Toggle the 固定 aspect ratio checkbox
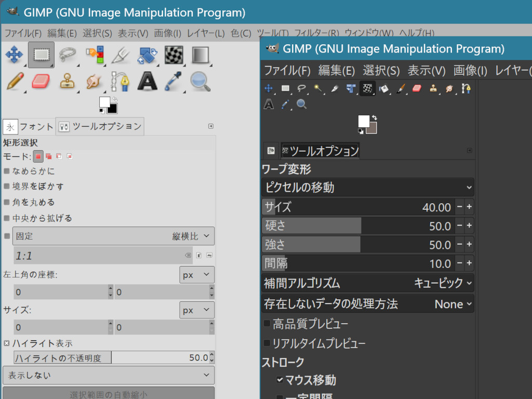This screenshot has width=532, height=399. click(x=7, y=236)
